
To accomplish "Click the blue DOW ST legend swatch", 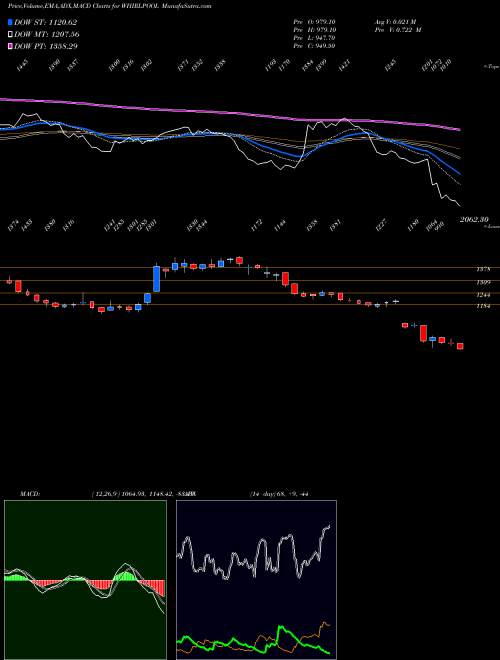I will point(10,22).
